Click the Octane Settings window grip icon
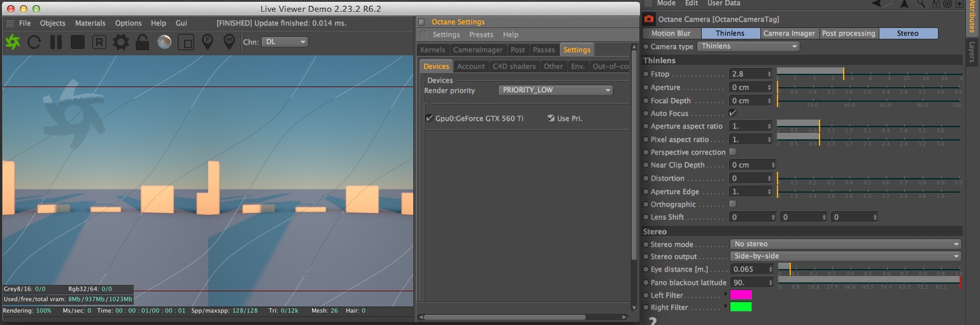The width and height of the screenshot is (980, 325). coord(423,34)
